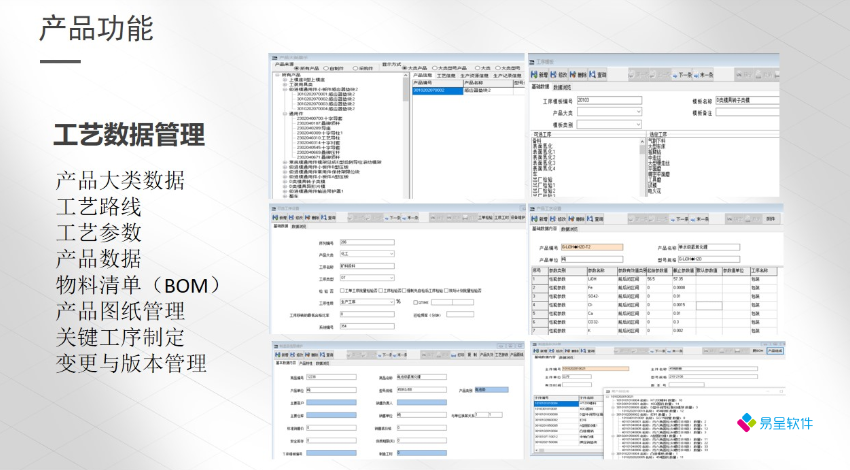The width and height of the screenshot is (850, 470).
Task: Select LiOH parameter row in parameter table
Action: pos(654,280)
